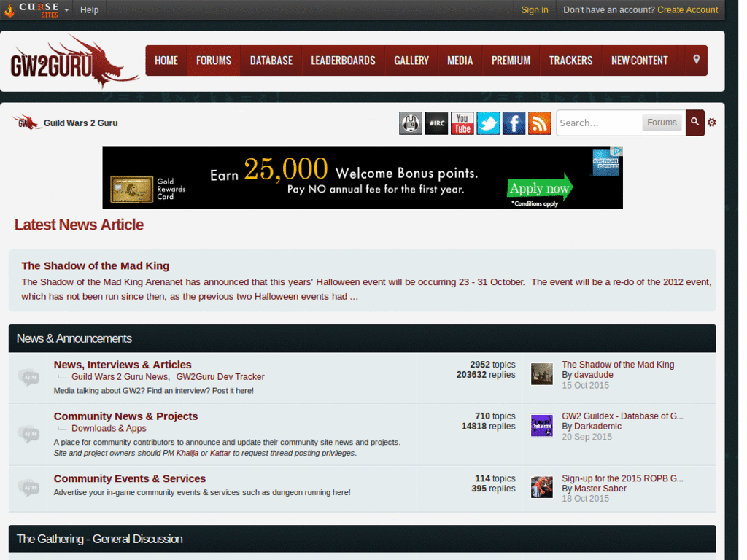The image size is (747, 560).
Task: Open davadude's profile link
Action: [x=593, y=375]
